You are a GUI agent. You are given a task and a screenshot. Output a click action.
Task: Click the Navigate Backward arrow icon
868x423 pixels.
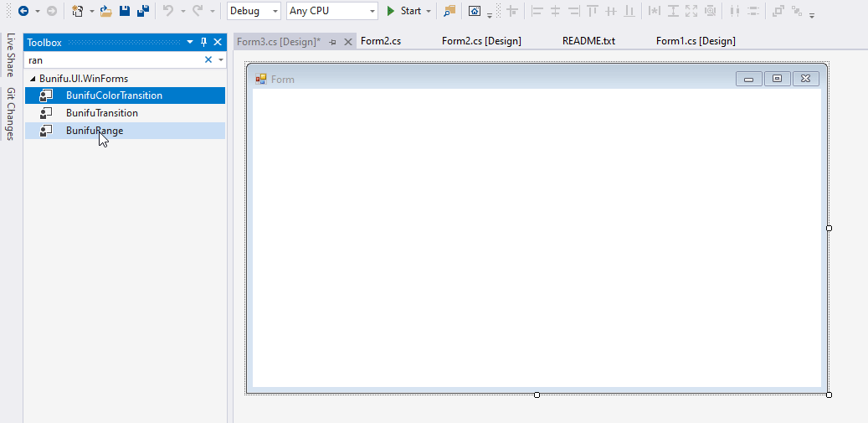tap(23, 11)
